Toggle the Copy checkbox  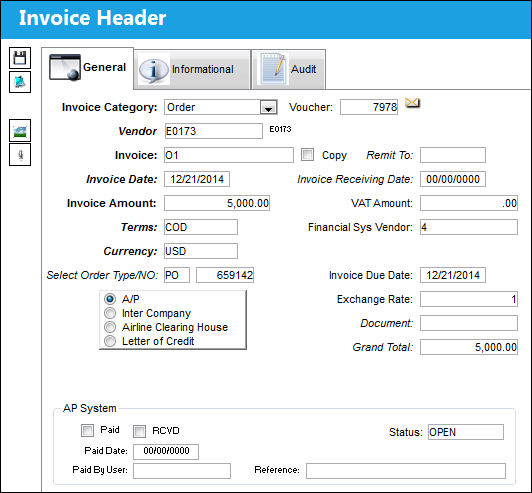pos(307,155)
